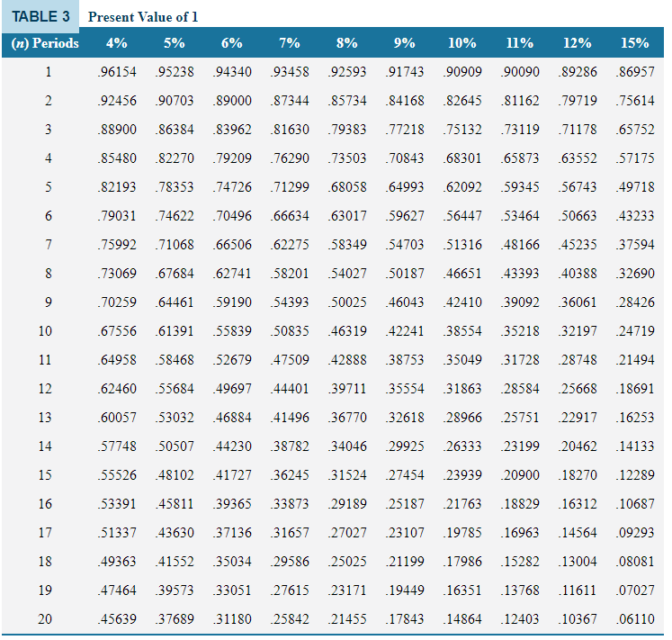Image resolution: width=672 pixels, height=640 pixels.
Task: Click the cell showing .27615
Action: [290, 590]
